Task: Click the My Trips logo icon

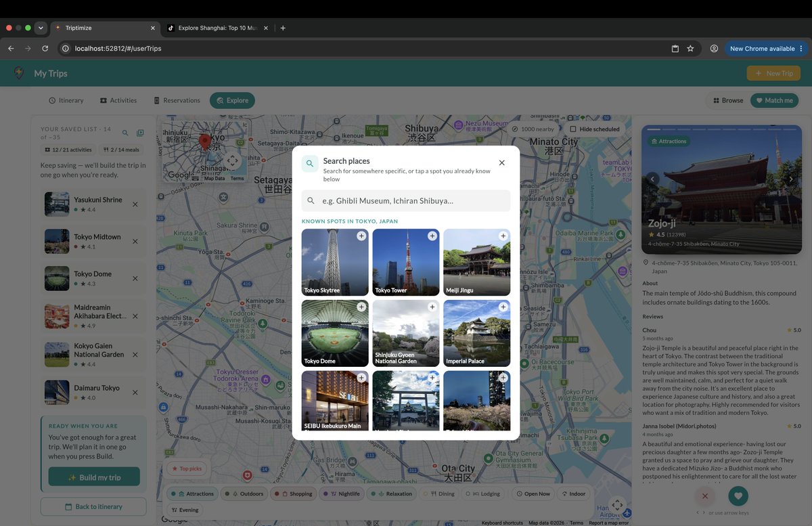Action: point(20,73)
